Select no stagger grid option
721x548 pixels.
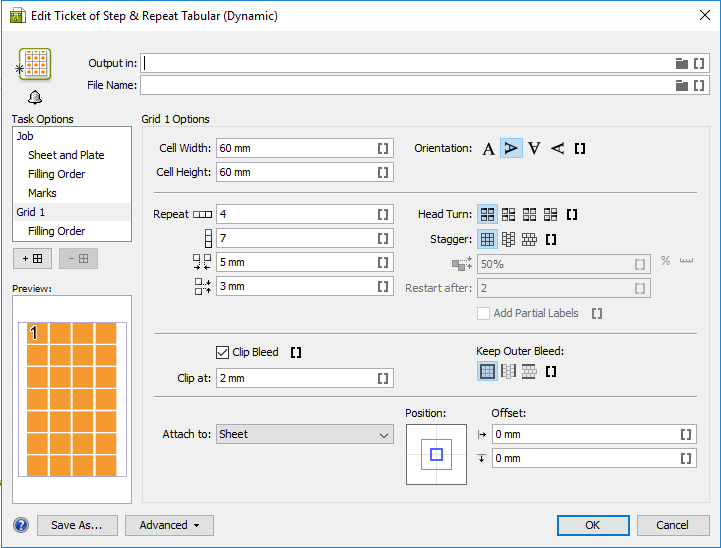[x=487, y=239]
